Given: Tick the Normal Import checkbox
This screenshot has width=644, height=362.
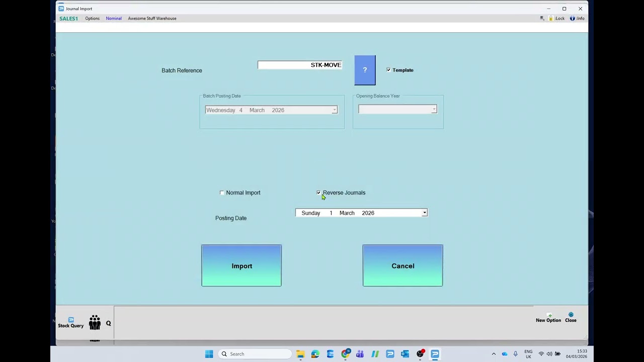Looking at the screenshot, I should pos(222,193).
